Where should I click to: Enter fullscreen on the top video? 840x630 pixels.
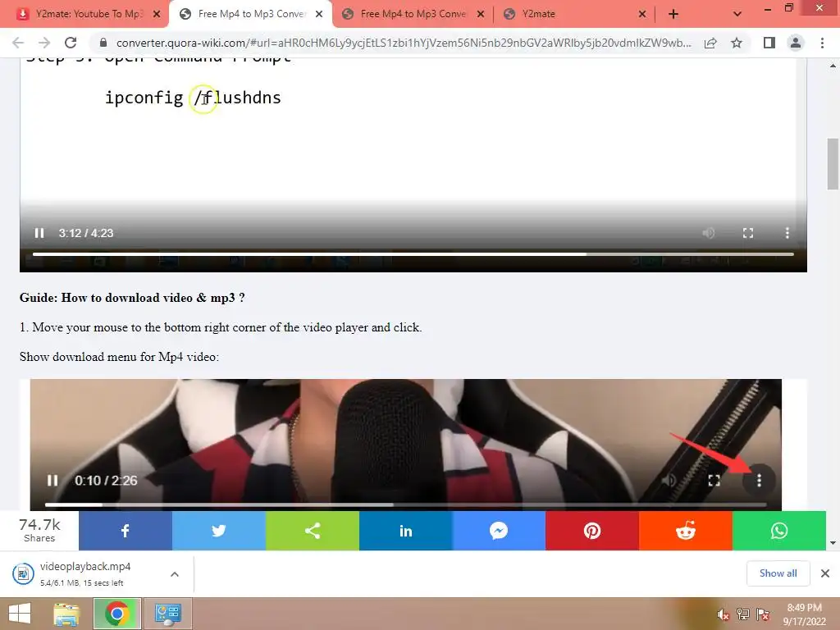[x=748, y=233]
